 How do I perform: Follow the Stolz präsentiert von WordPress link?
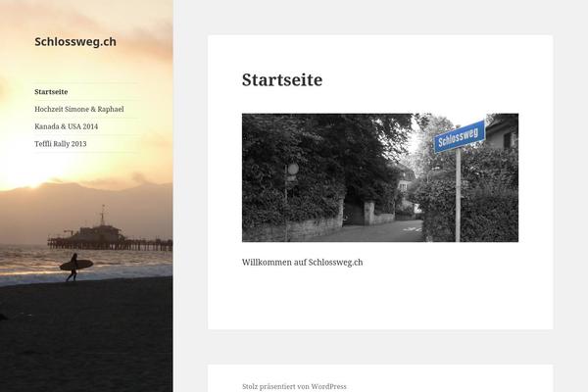click(x=294, y=386)
